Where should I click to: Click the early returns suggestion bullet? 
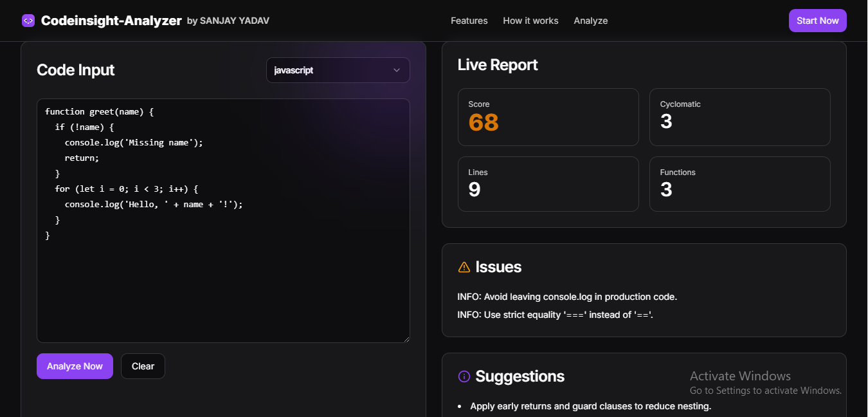(x=590, y=406)
